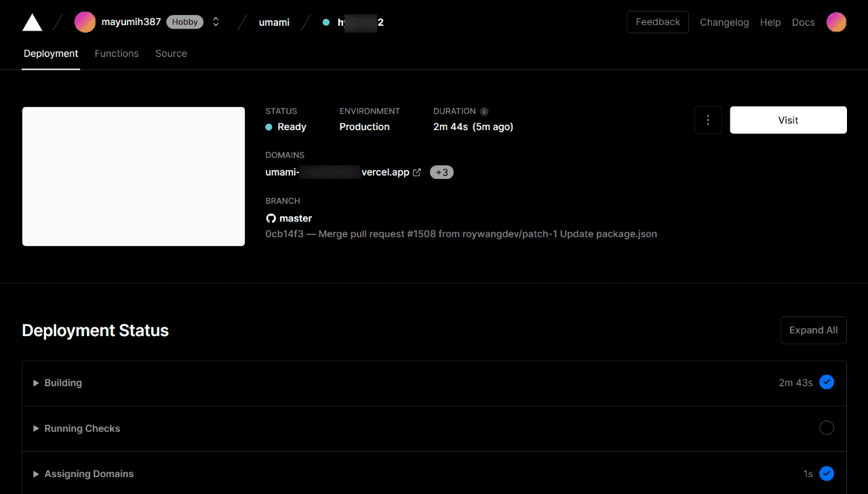Click the Running Checks empty status circle

click(x=826, y=428)
